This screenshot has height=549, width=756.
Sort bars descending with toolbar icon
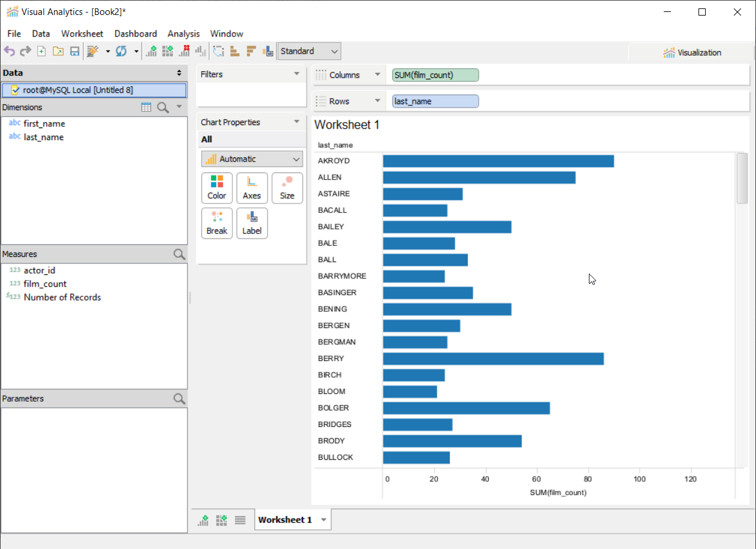pyautogui.click(x=252, y=51)
